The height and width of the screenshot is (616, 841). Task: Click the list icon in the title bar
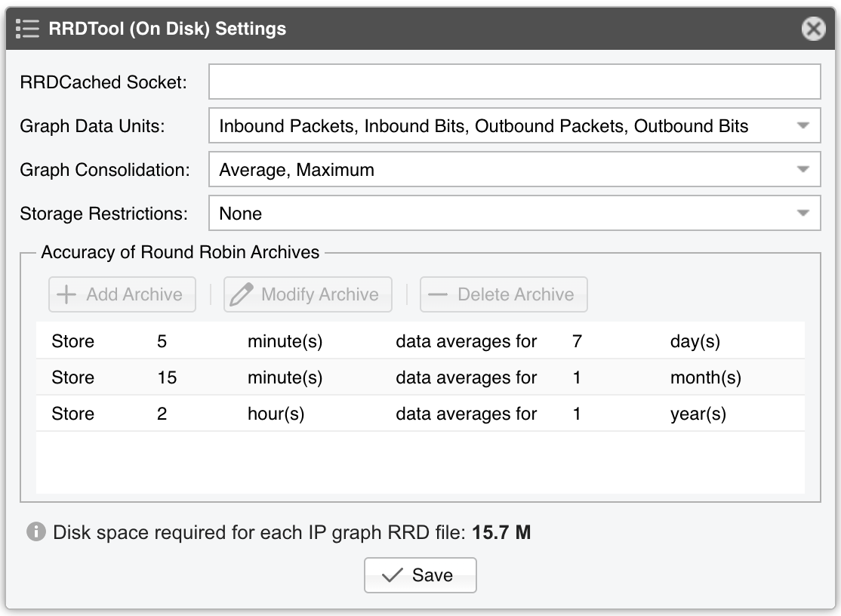[27, 29]
